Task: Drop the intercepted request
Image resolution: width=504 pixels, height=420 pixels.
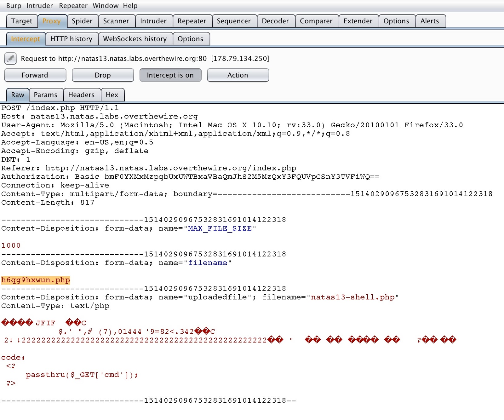Action: pos(103,75)
